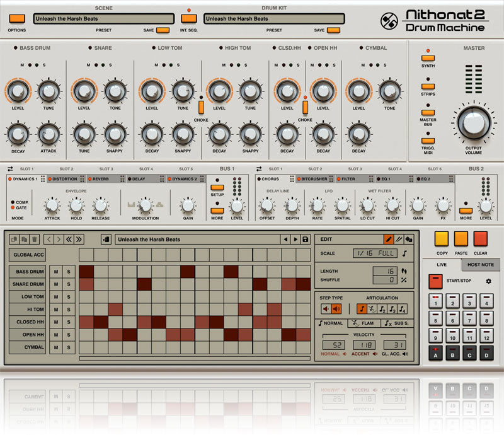Select the loud accent step type icon
Image resolution: width=504 pixels, height=435 pixels.
[336, 309]
